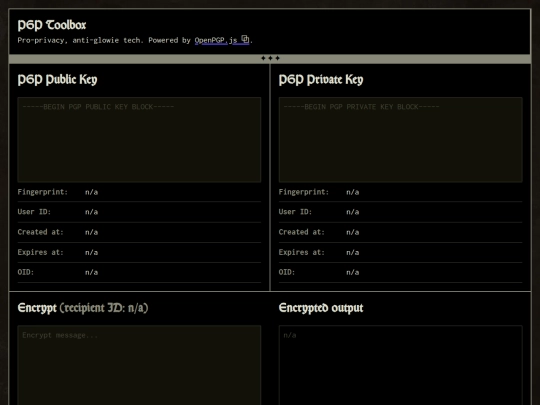The width and height of the screenshot is (540, 405).
Task: Click the three-diamond divider handle
Action: tap(270, 58)
